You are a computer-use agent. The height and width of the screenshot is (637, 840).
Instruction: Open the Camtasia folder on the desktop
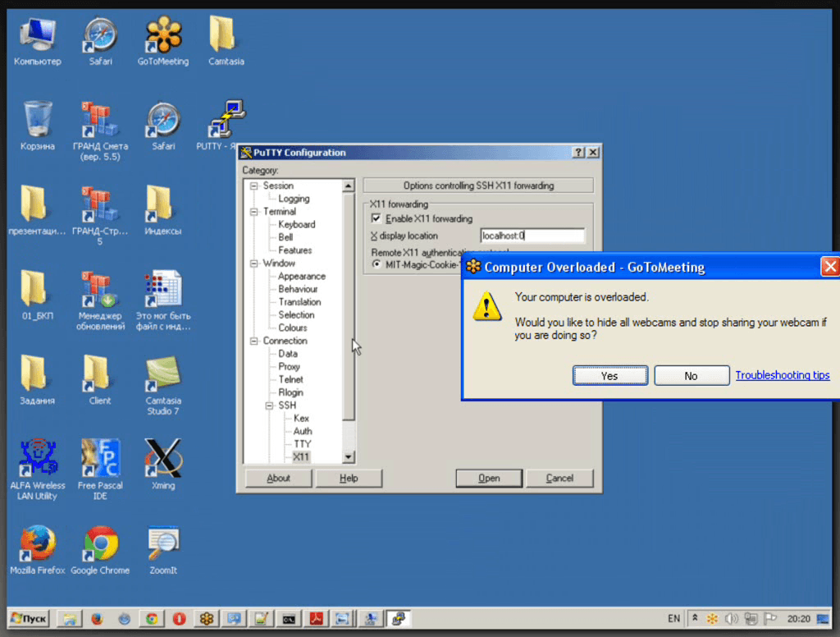pos(226,42)
